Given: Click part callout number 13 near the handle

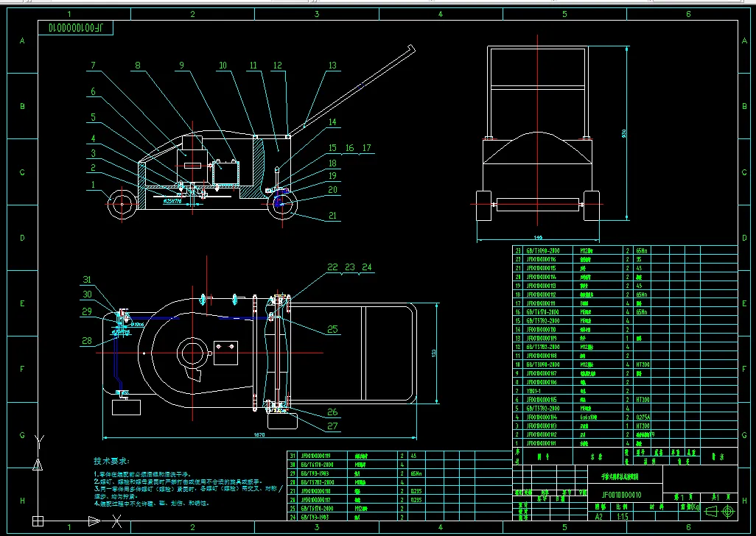Looking at the screenshot, I should pyautogui.click(x=332, y=66).
